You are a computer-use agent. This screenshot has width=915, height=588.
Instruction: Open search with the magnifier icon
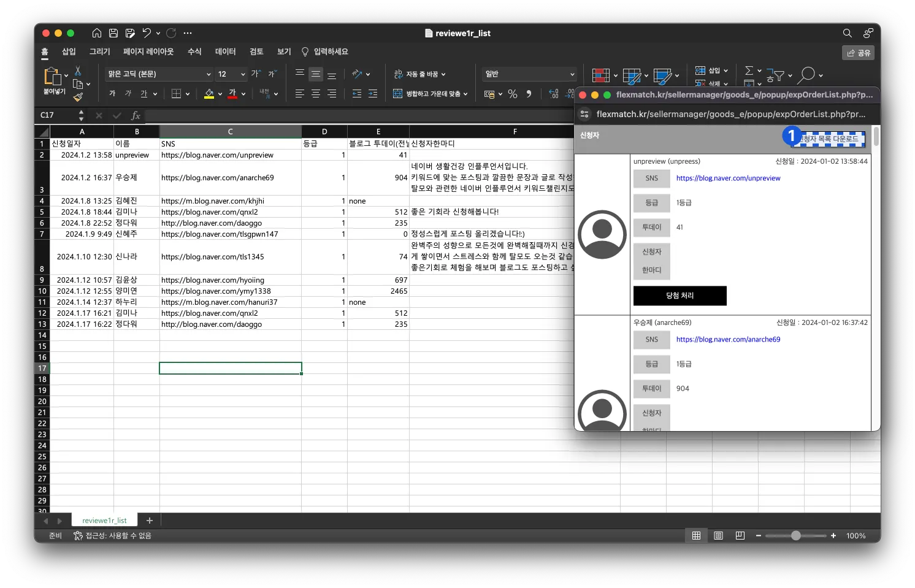847,33
